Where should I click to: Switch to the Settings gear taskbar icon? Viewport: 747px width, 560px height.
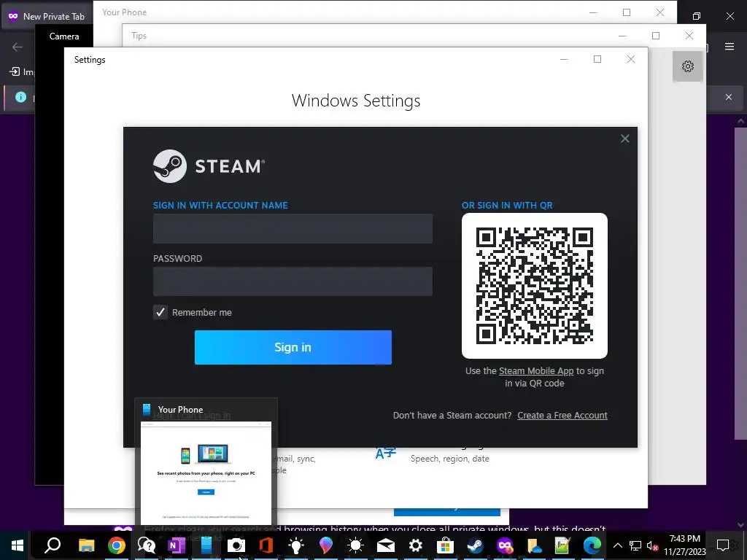[415, 545]
